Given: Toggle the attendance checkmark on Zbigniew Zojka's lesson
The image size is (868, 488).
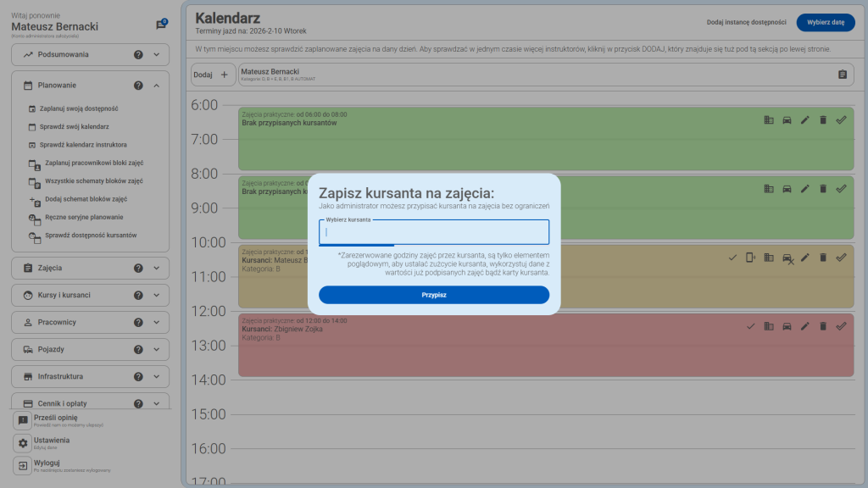Looking at the screenshot, I should pyautogui.click(x=751, y=326).
